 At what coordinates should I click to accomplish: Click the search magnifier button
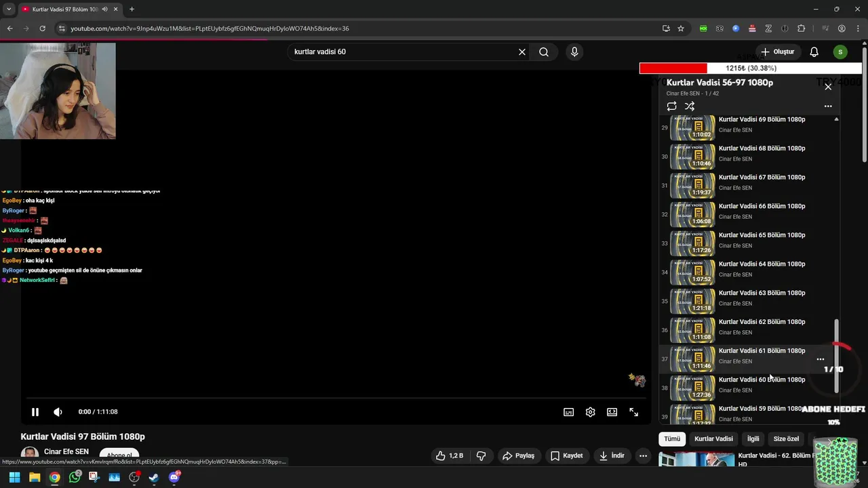544,52
